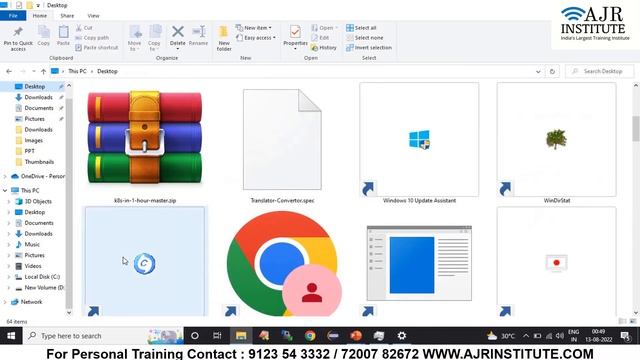Select the Thumbnails folder in sidebar

tap(39, 162)
